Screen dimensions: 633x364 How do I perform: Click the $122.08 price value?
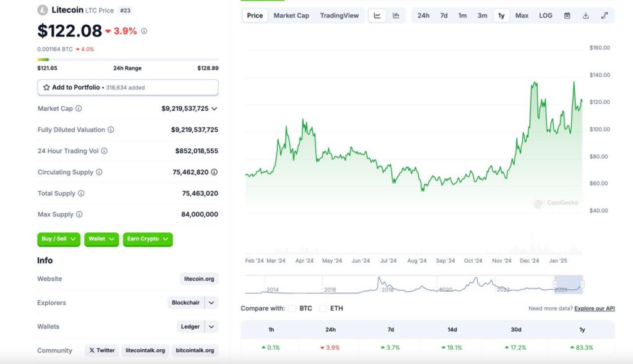click(69, 31)
